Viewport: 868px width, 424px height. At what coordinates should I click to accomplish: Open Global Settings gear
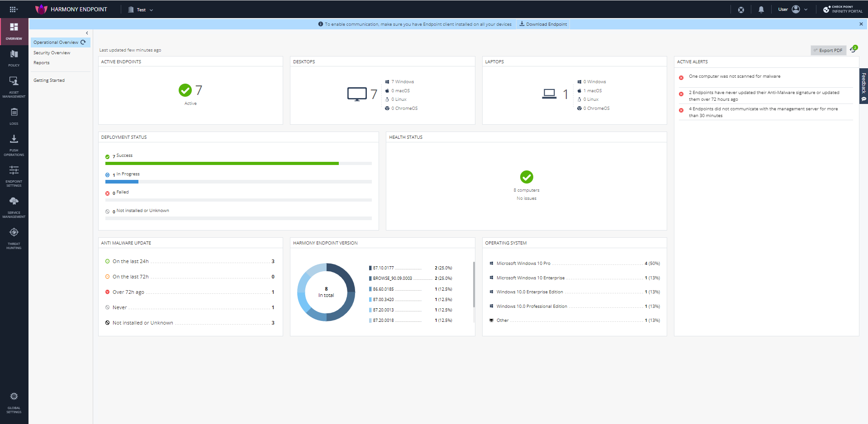[14, 403]
